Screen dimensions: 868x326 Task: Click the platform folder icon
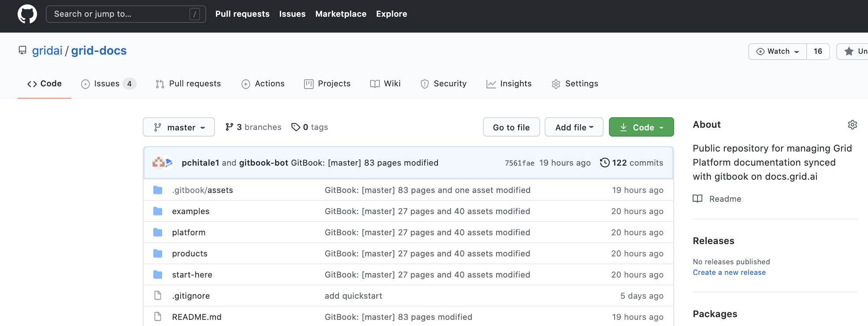pyautogui.click(x=158, y=232)
